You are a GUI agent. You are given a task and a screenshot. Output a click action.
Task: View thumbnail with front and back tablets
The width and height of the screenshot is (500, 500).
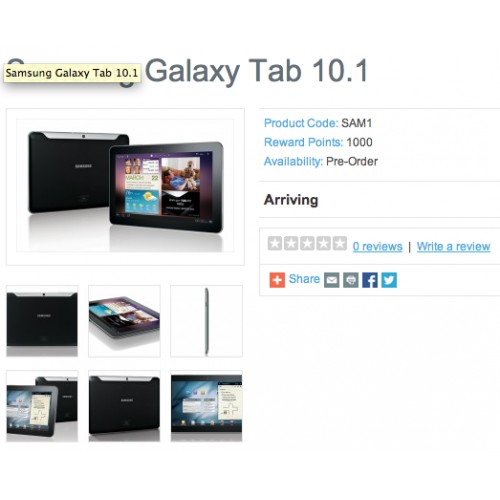pos(42,406)
